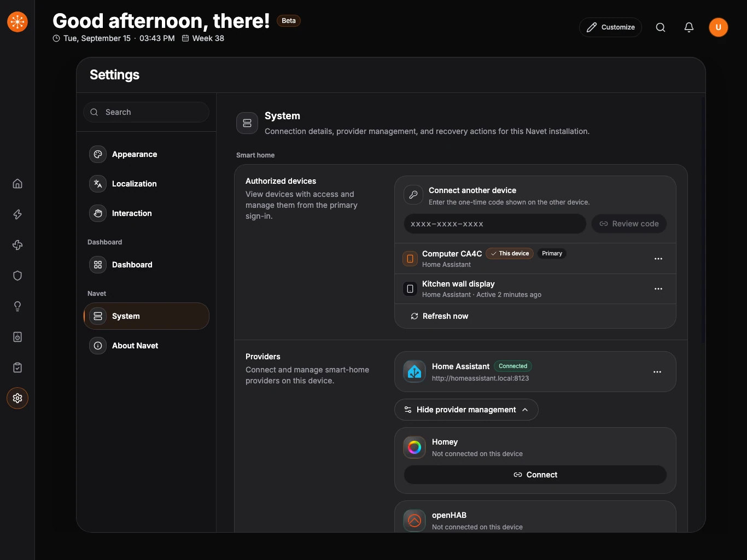
Task: Click the 'Primary' badge
Action: 552,254
